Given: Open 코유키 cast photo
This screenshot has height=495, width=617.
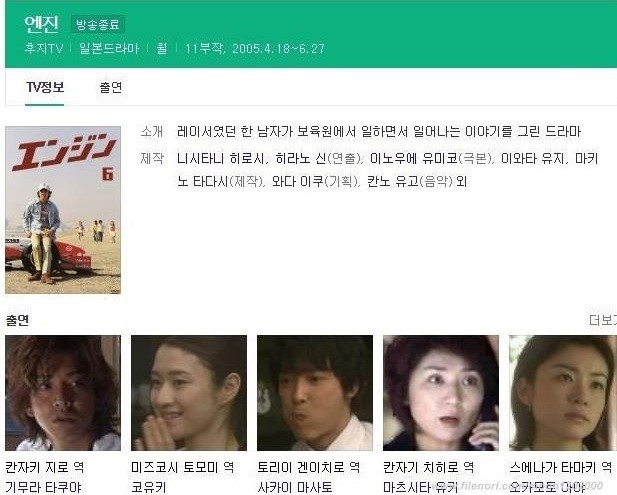Looking at the screenshot, I should click(x=189, y=393).
